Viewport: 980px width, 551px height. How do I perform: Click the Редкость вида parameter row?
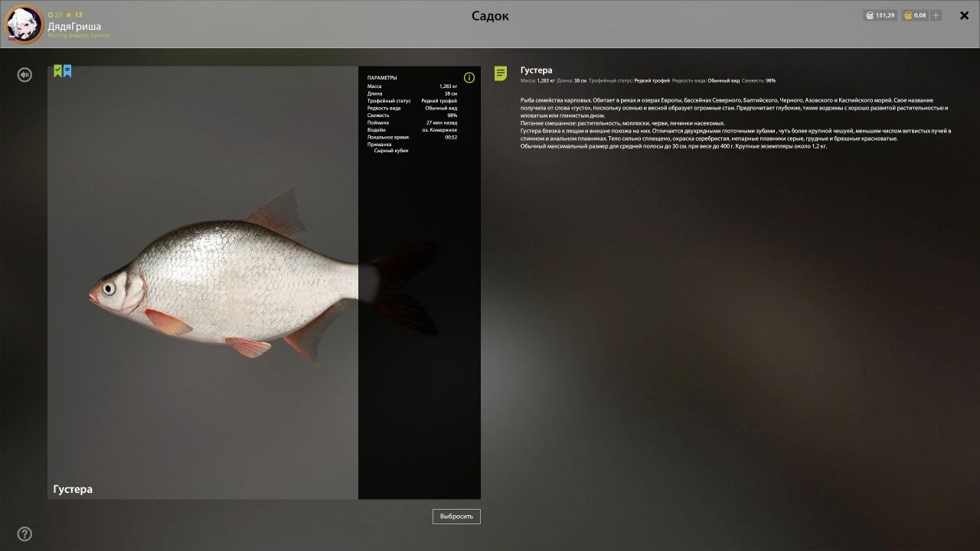[412, 108]
